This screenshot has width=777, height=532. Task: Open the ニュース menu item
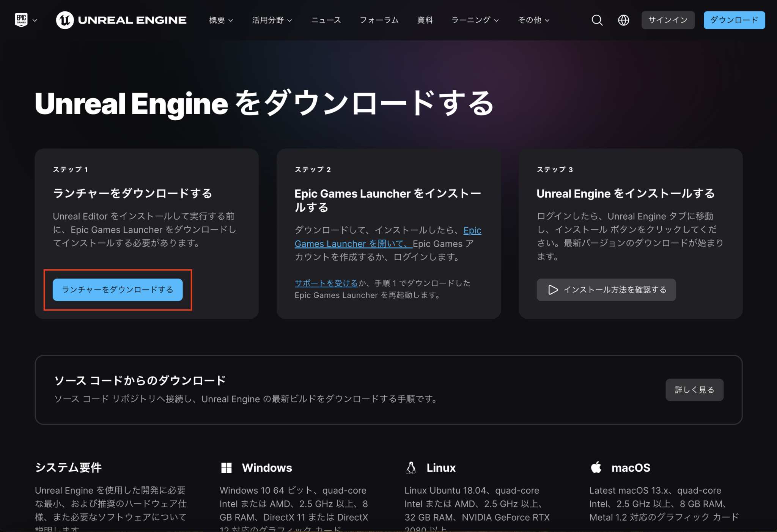point(326,20)
